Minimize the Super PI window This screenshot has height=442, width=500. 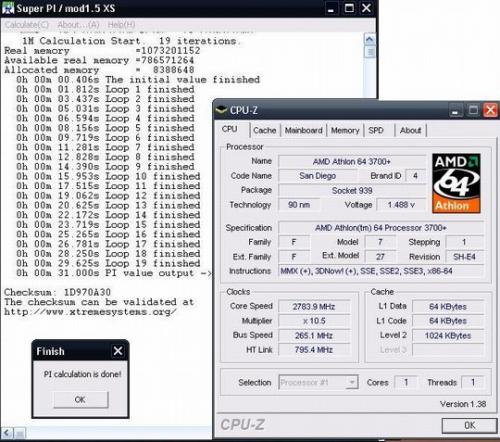click(x=331, y=8)
